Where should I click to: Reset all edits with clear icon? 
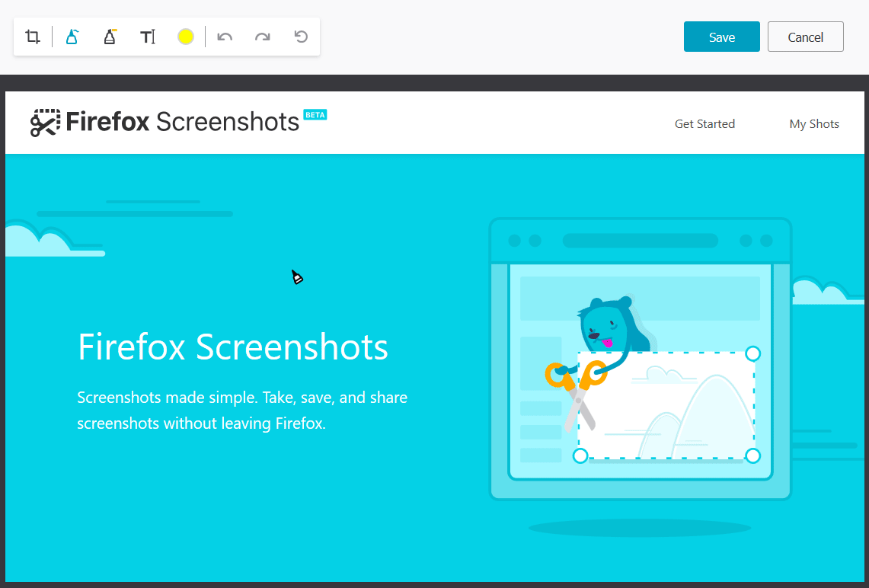300,37
